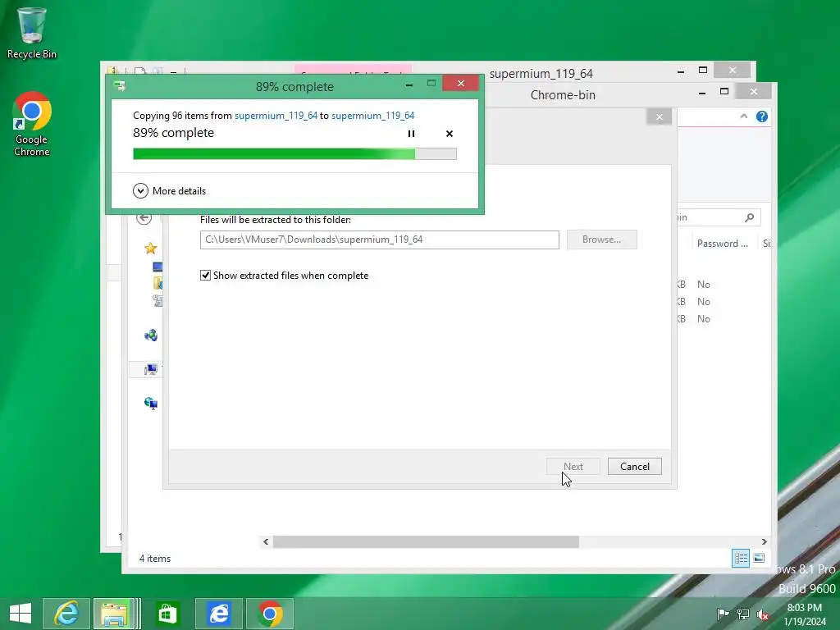This screenshot has width=840, height=630.
Task: Open Internet Explorer from the first taskbar icon
Action: click(66, 614)
